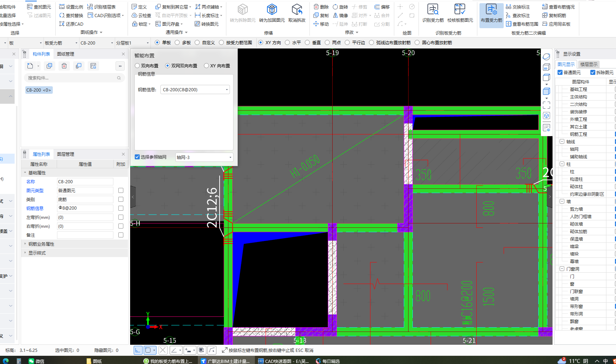Switch to the 楼层显示 tab
This screenshot has height=364, width=616.
pos(589,65)
